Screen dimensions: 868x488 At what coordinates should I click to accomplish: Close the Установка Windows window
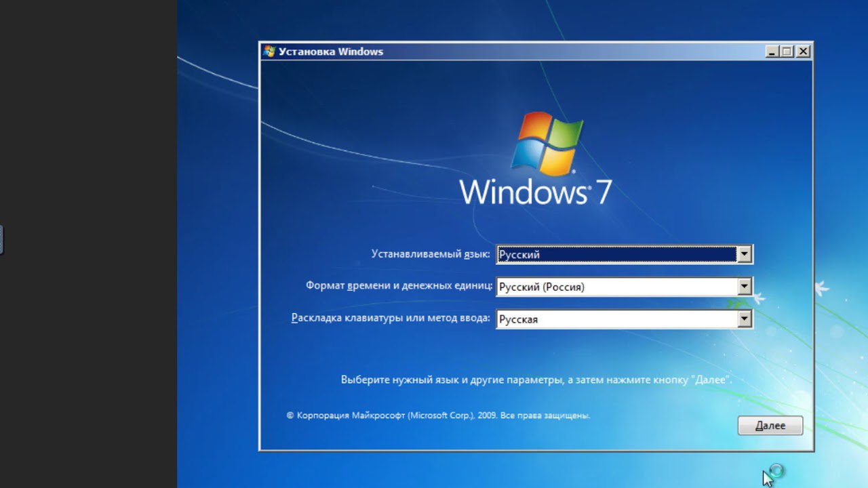(x=803, y=52)
